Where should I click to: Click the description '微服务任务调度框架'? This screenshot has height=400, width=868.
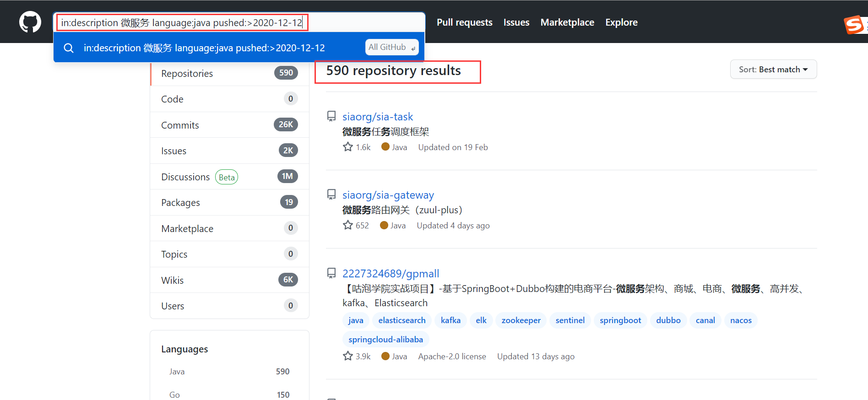click(x=385, y=132)
